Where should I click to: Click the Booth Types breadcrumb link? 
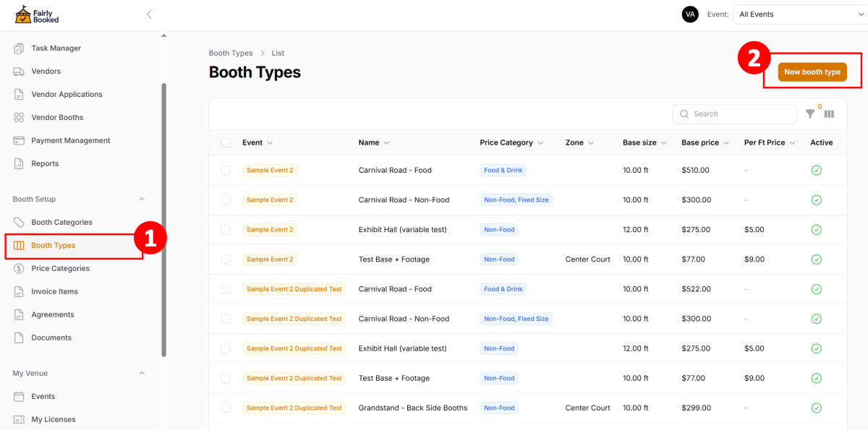231,53
